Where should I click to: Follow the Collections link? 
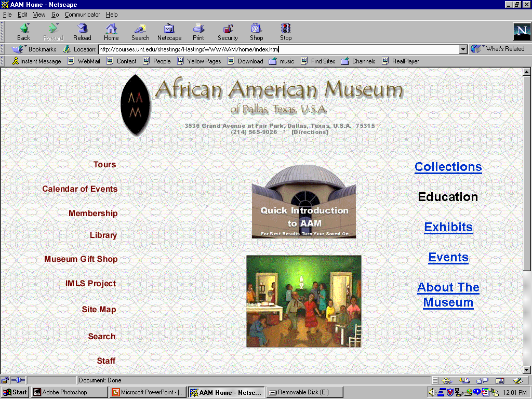[448, 167]
